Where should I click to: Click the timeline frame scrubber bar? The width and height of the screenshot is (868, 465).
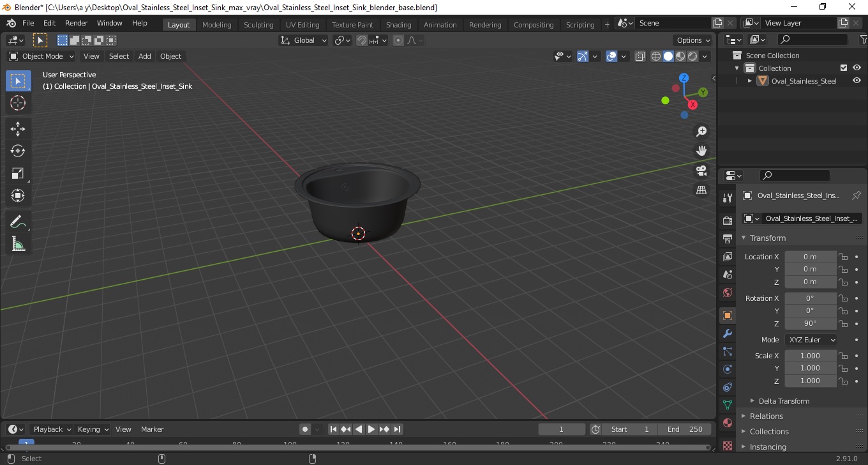click(357, 445)
